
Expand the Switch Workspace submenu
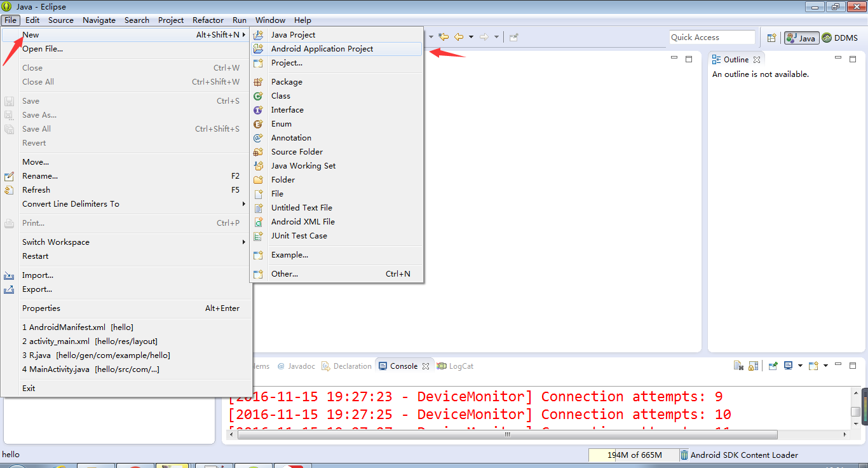[244, 242]
